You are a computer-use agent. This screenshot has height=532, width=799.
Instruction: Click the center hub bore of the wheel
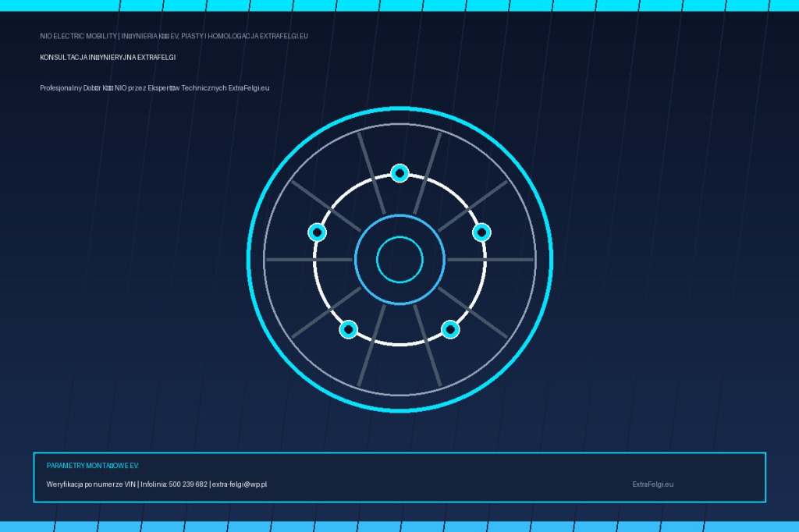400,260
